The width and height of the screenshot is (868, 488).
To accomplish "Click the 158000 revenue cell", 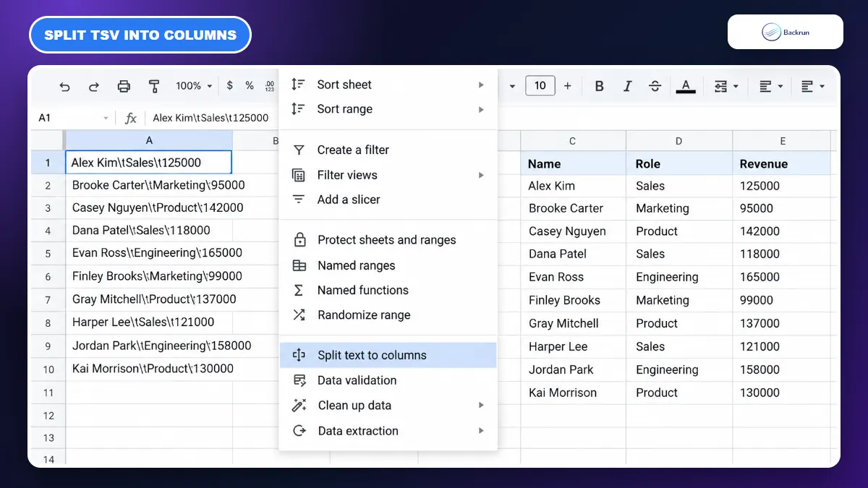I will click(782, 369).
